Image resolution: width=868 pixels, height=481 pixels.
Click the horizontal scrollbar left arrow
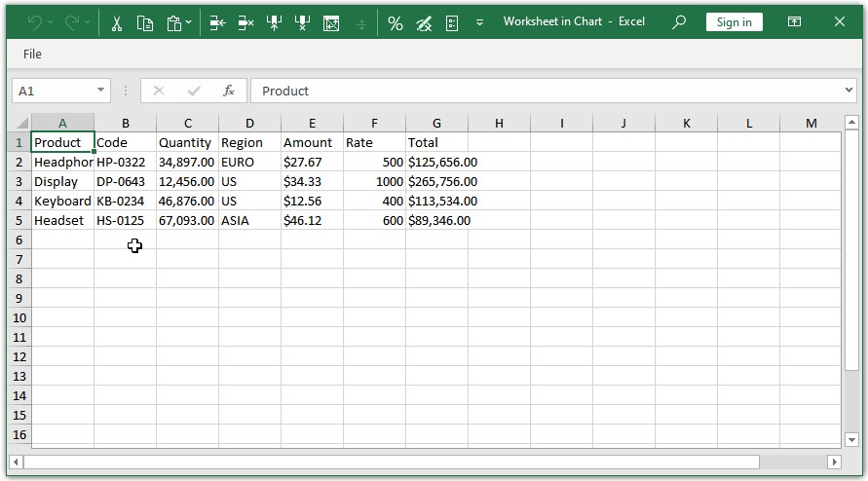[x=16, y=462]
